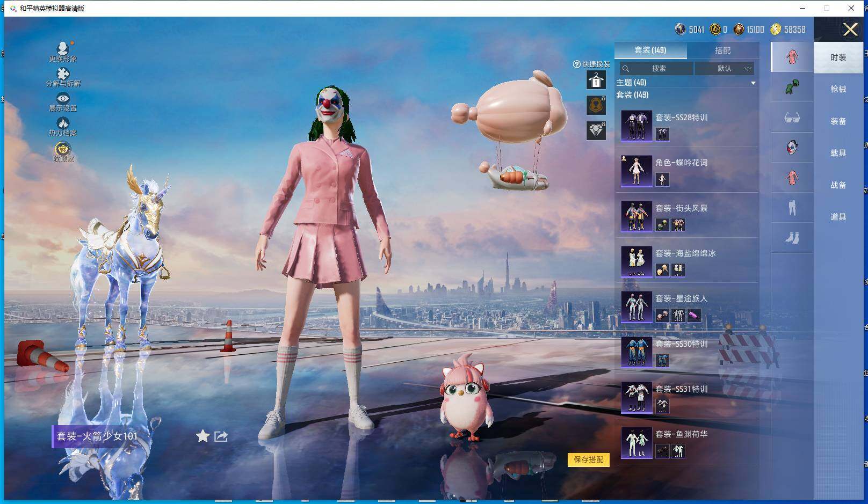Click the emulator app icon in title bar
Viewport: 868px width, 504px height.
pyautogui.click(x=13, y=8)
